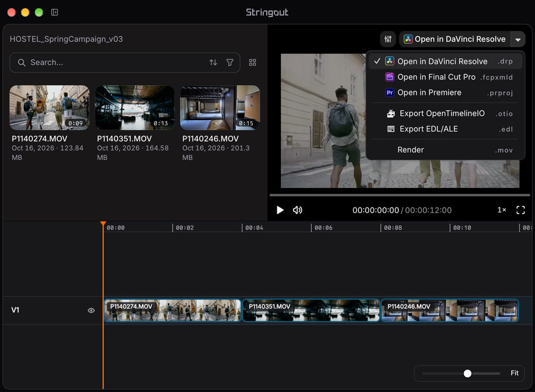
Task: Click the Premiere Pr icon
Action: [389, 92]
